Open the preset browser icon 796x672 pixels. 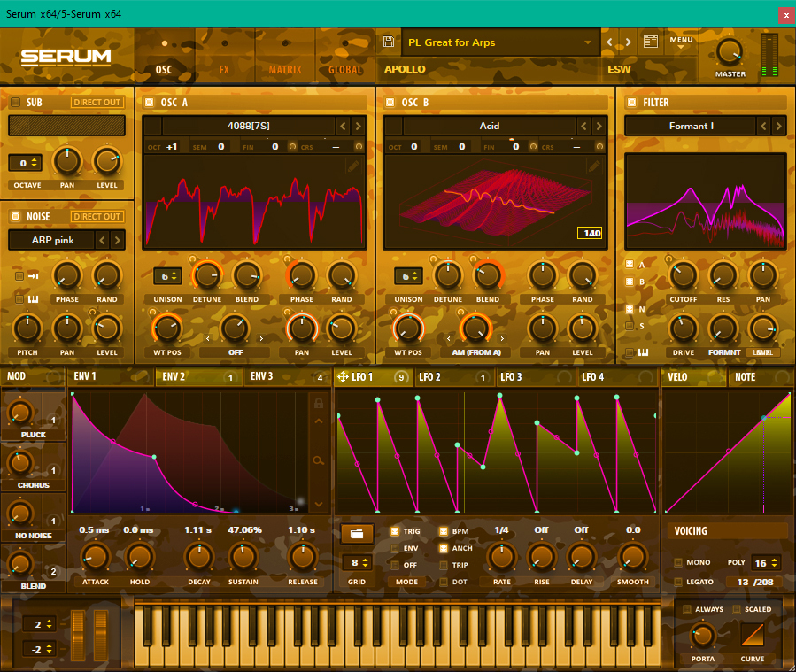pos(651,42)
